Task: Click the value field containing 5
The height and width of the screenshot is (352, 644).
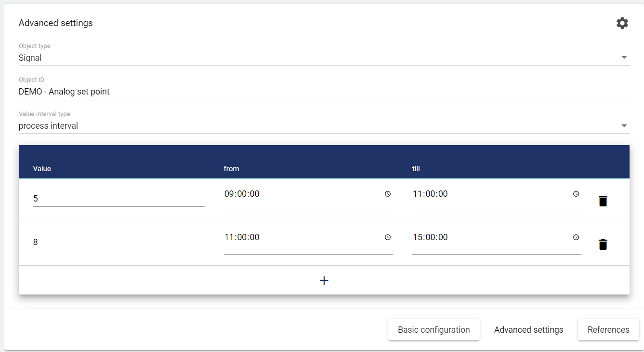Action: (118, 199)
